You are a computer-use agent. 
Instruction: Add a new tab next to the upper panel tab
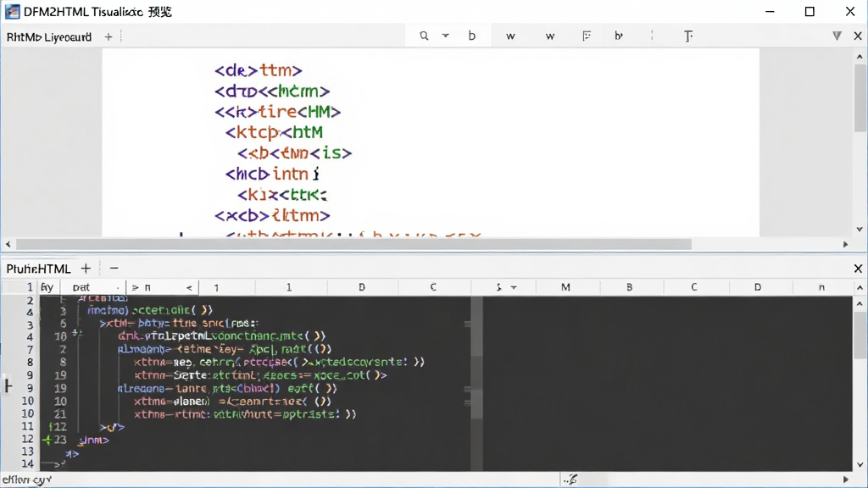(108, 37)
